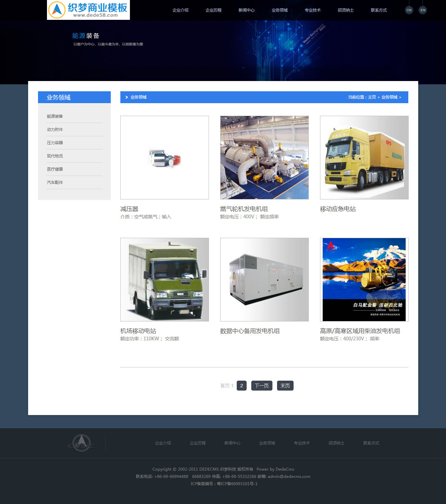The height and width of the screenshot is (504, 446).
Task: Switch language with the CN icon
Action: [x=409, y=10]
